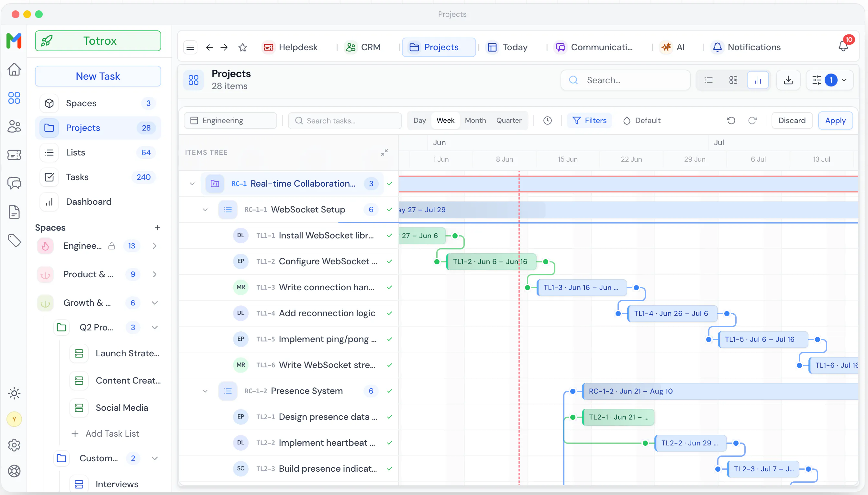Focus the top Search field
This screenshot has width=868, height=495.
[626, 80]
